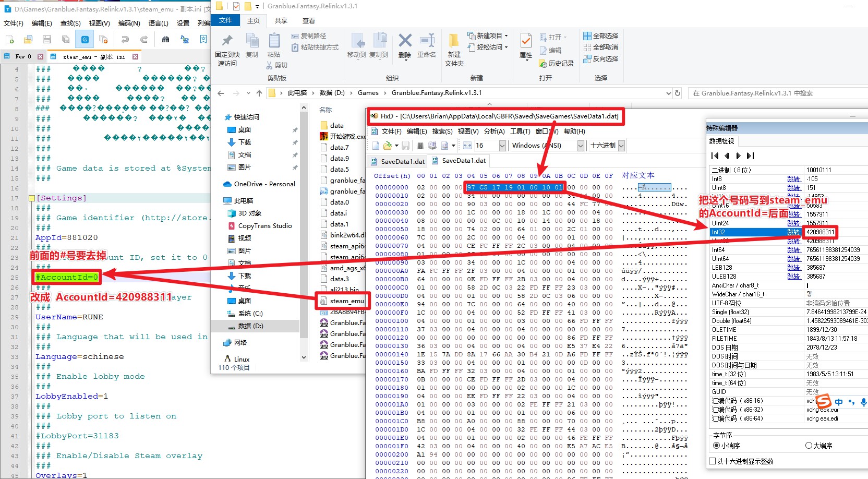Open Windows (ANSI) charset dropdown in HxD

(581, 146)
